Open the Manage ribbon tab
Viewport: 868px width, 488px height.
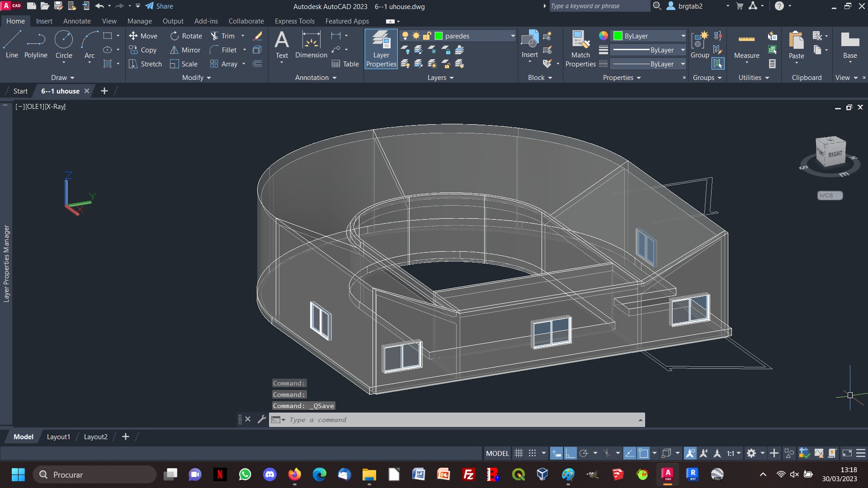[139, 21]
